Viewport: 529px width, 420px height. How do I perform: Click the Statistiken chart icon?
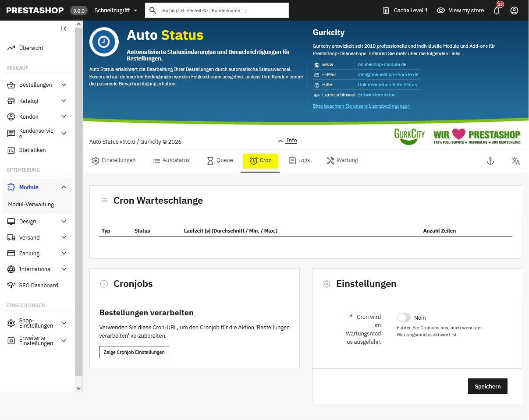(11, 150)
